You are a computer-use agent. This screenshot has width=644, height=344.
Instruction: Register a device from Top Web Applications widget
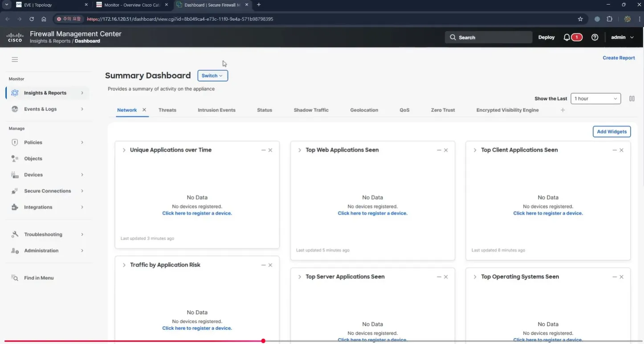(372, 213)
